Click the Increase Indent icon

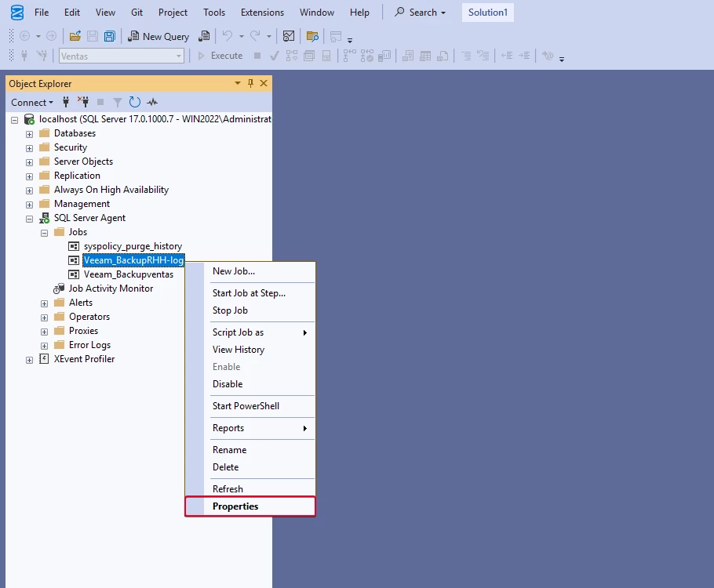525,56
